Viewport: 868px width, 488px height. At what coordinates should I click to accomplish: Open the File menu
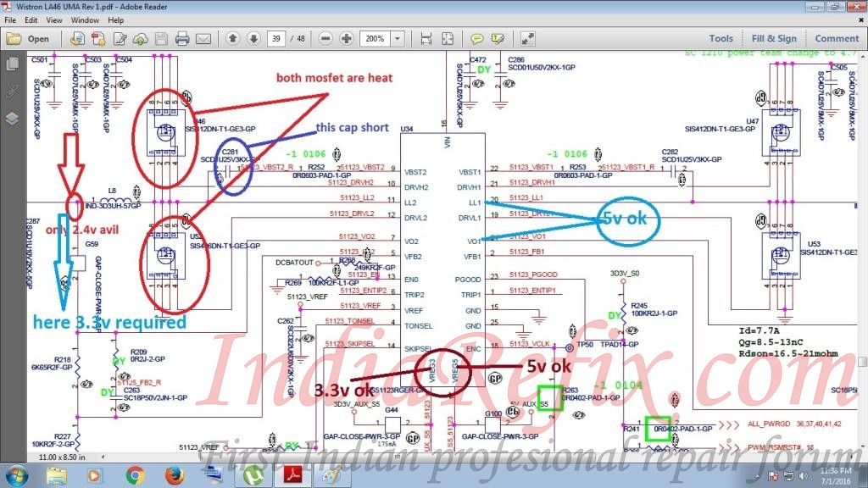click(x=10, y=20)
